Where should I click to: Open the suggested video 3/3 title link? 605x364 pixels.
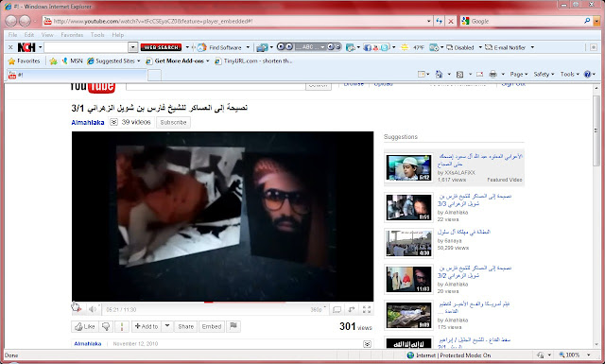tap(475, 199)
